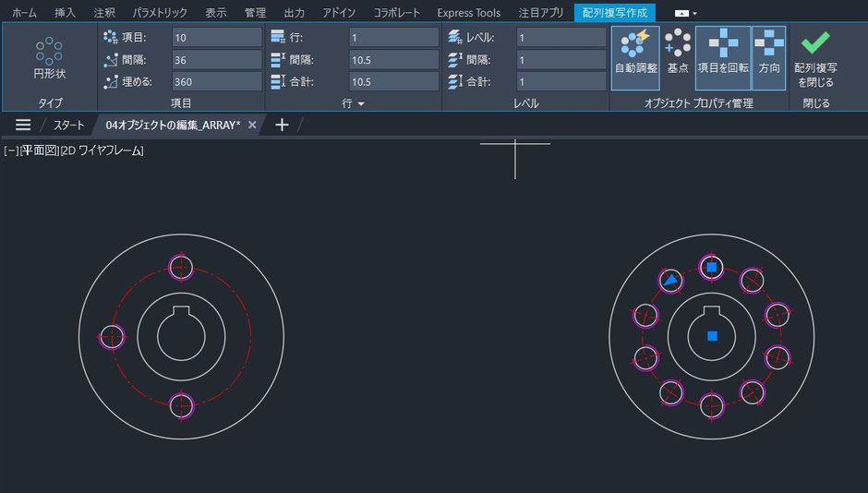Click the top hole of left flange
Viewport: 868px width, 493px height.
pyautogui.click(x=181, y=267)
